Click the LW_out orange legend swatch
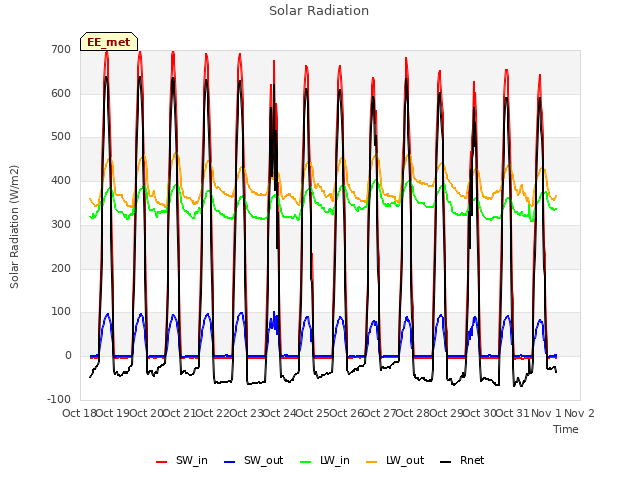The height and width of the screenshot is (480, 640). 371,462
